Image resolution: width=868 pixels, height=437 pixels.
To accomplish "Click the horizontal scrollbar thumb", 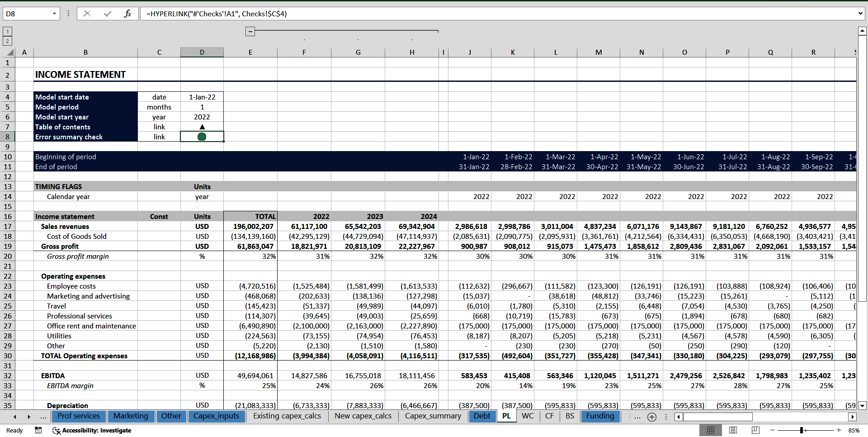I will click(718, 417).
